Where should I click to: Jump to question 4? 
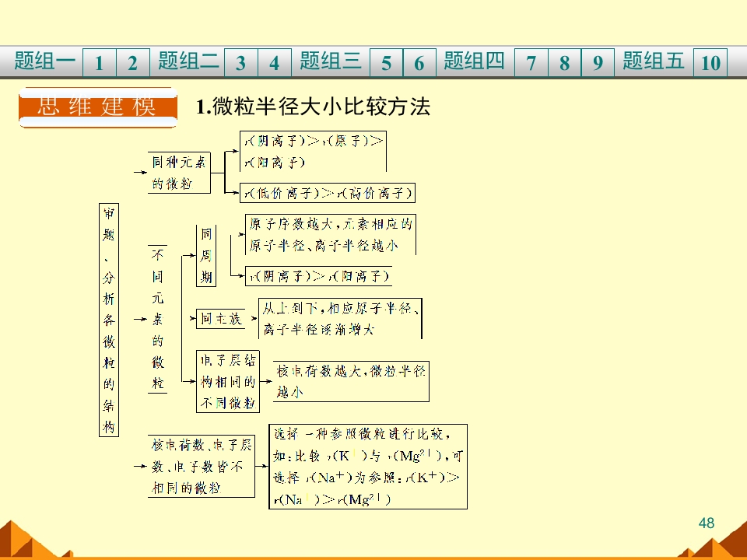(x=275, y=62)
